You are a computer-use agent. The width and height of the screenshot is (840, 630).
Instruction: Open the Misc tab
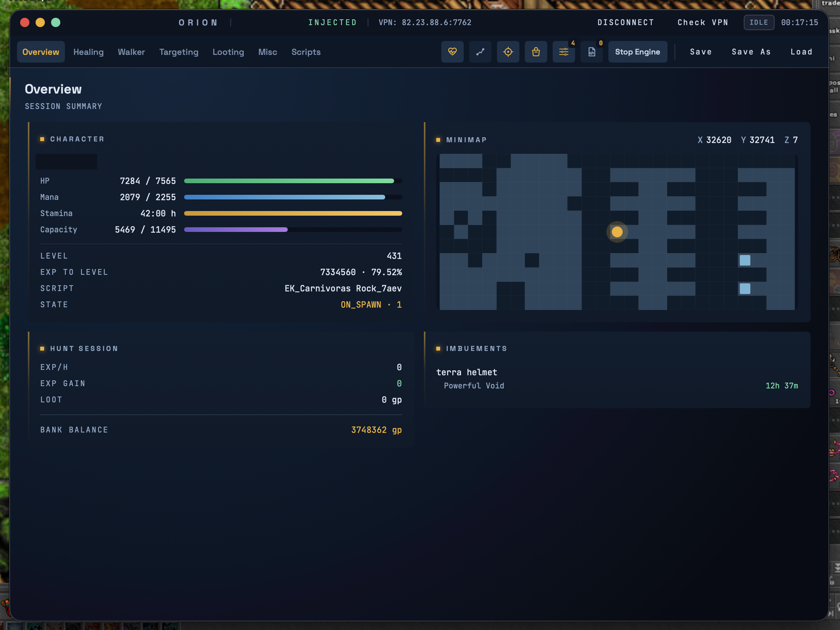coord(268,52)
